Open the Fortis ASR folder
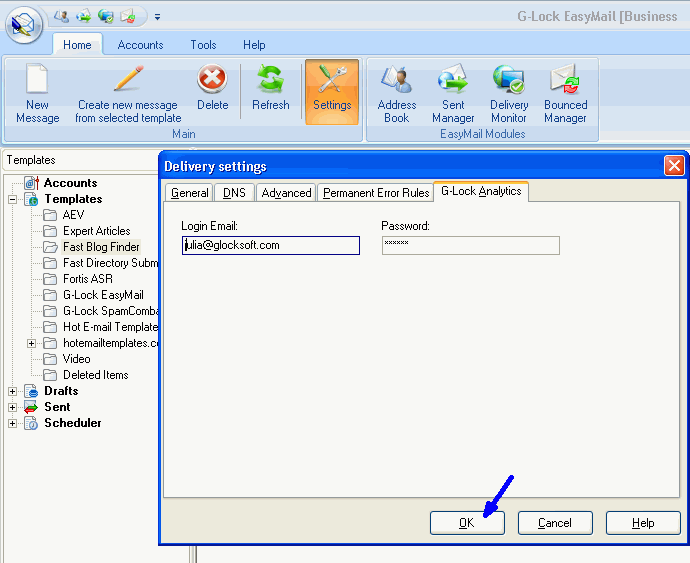The width and height of the screenshot is (690, 563). 88,279
